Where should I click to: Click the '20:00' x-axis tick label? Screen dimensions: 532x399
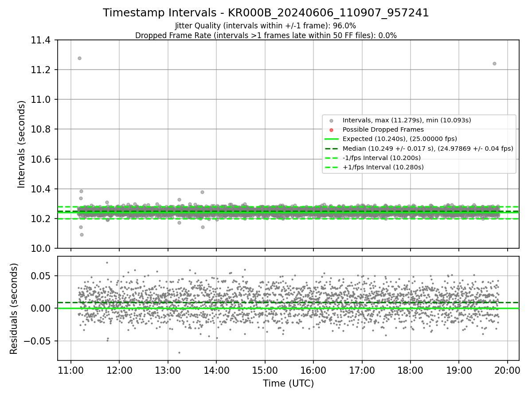point(507,371)
